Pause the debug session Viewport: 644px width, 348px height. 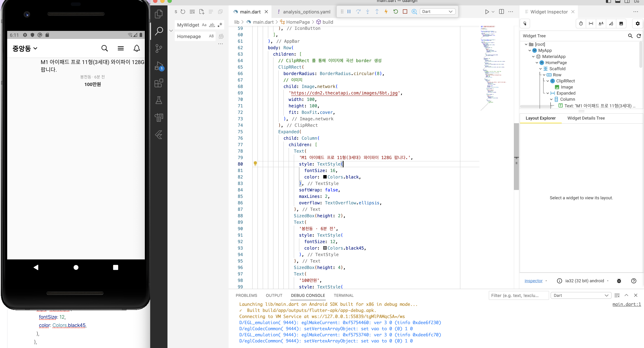pyautogui.click(x=349, y=11)
